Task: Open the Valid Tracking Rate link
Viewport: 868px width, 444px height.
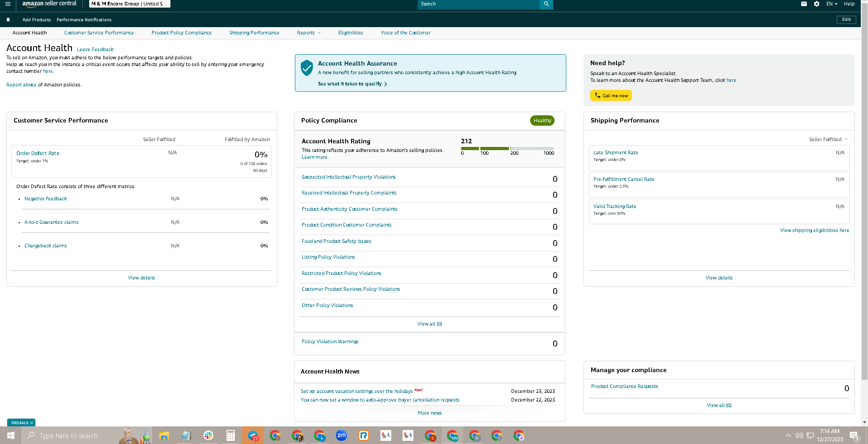Action: coord(615,207)
